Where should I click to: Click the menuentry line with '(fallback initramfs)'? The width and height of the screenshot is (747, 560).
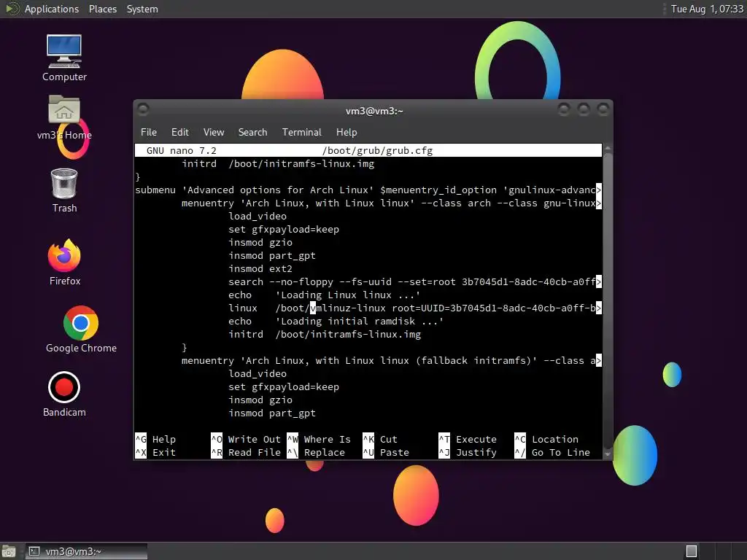tap(391, 360)
